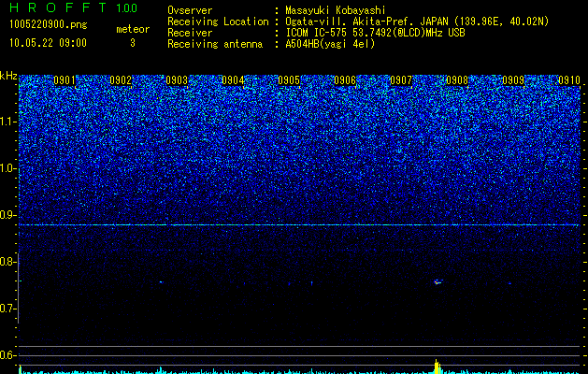The width and height of the screenshot is (588, 374).
Task: Click the version number 1.0.0
Action: (126, 8)
